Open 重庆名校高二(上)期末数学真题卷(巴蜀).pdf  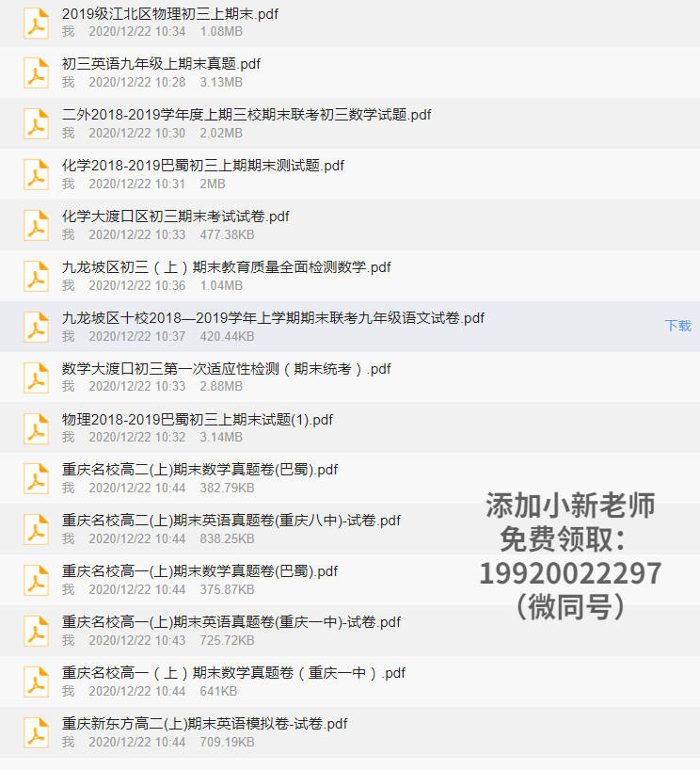pos(199,470)
